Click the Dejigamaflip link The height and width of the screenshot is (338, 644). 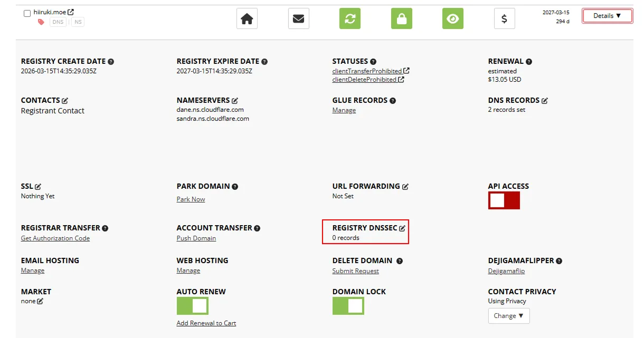click(507, 271)
